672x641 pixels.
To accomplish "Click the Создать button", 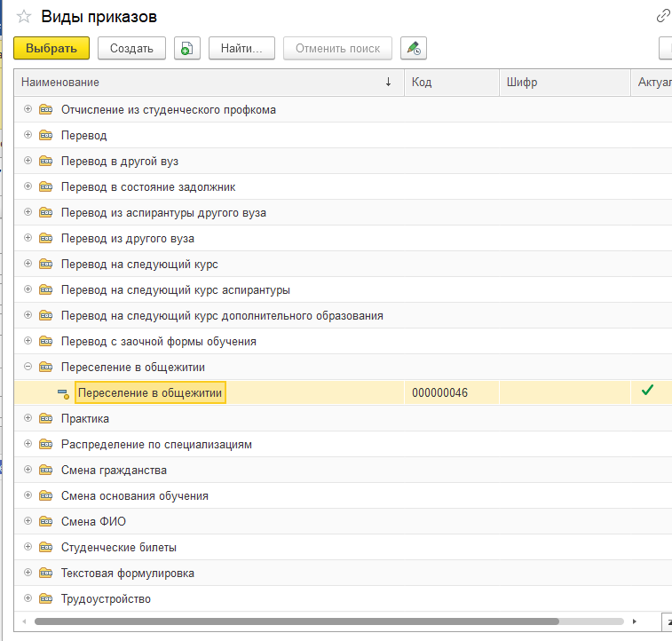I will pyautogui.click(x=131, y=48).
